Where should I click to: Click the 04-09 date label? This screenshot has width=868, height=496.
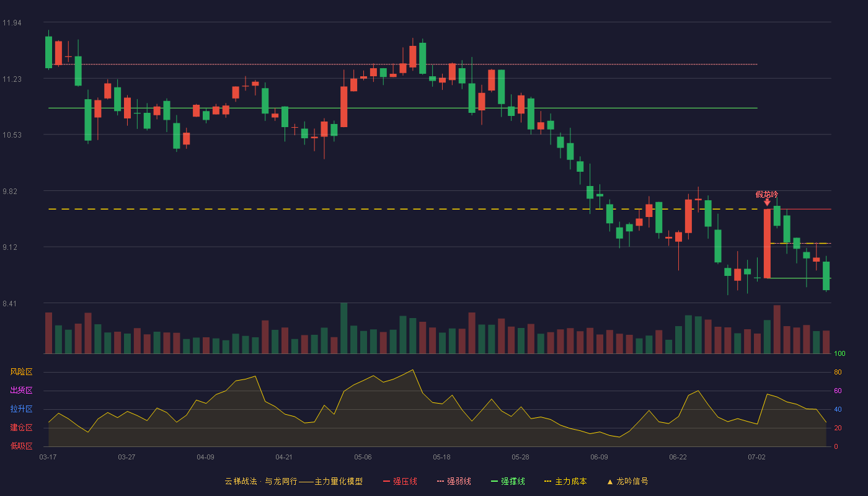205,457
